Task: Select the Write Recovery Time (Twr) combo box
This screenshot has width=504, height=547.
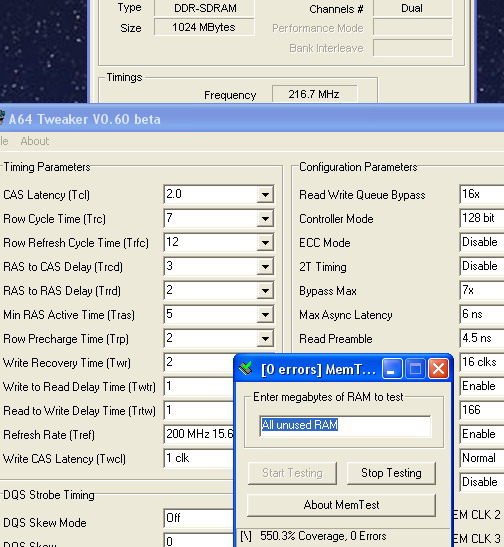Action: [x=199, y=362]
